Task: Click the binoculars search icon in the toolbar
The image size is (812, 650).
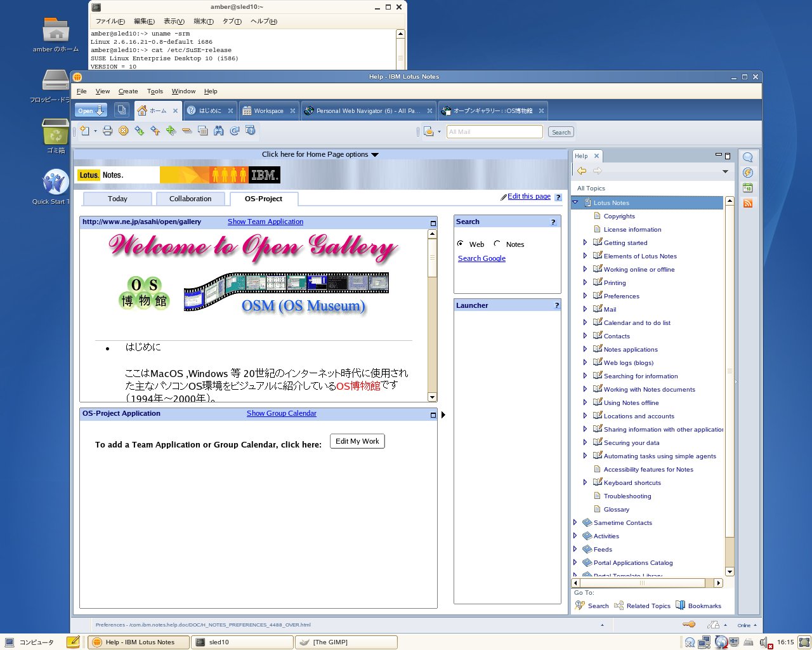Action: tap(219, 131)
